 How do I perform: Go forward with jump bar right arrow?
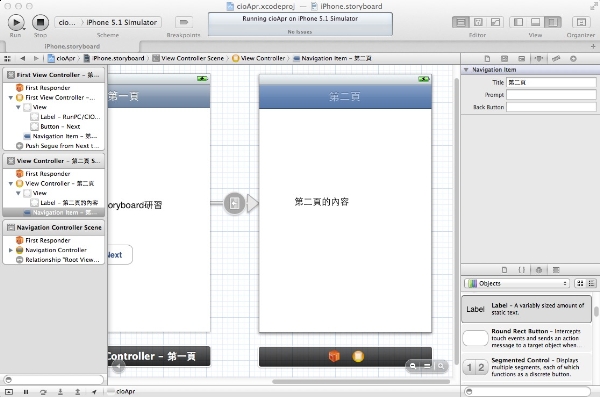tap(36, 59)
